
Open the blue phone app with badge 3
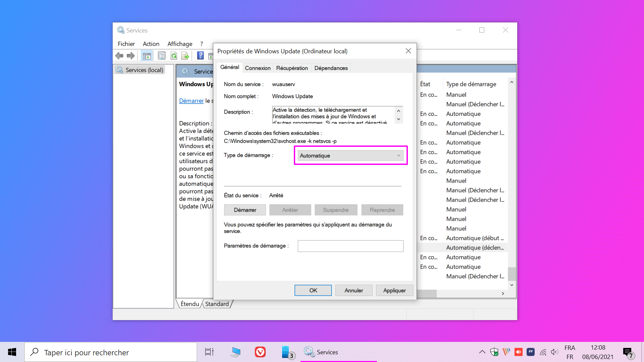point(288,352)
